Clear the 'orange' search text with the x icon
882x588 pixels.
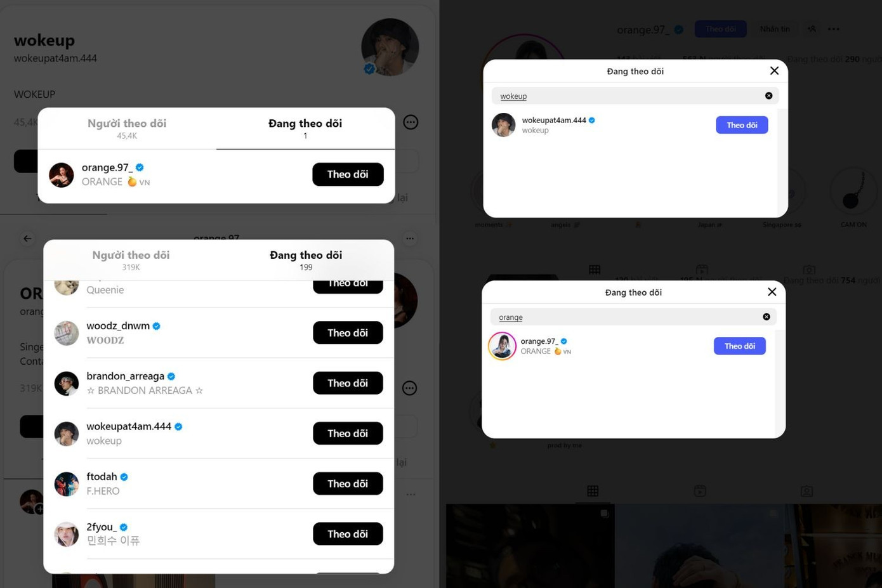click(x=766, y=317)
